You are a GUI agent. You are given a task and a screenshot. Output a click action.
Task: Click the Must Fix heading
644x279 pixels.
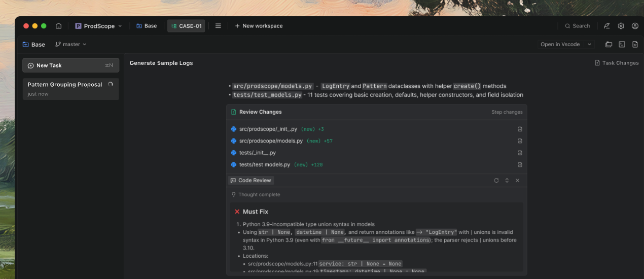pyautogui.click(x=256, y=212)
